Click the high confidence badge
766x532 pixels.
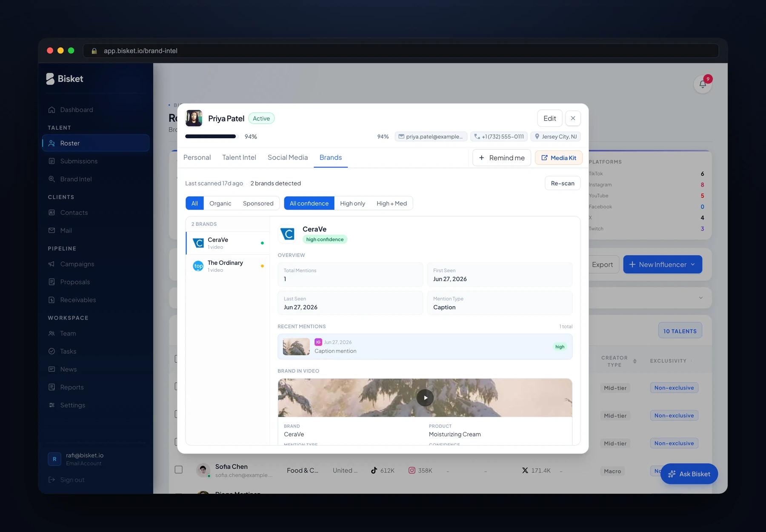325,239
